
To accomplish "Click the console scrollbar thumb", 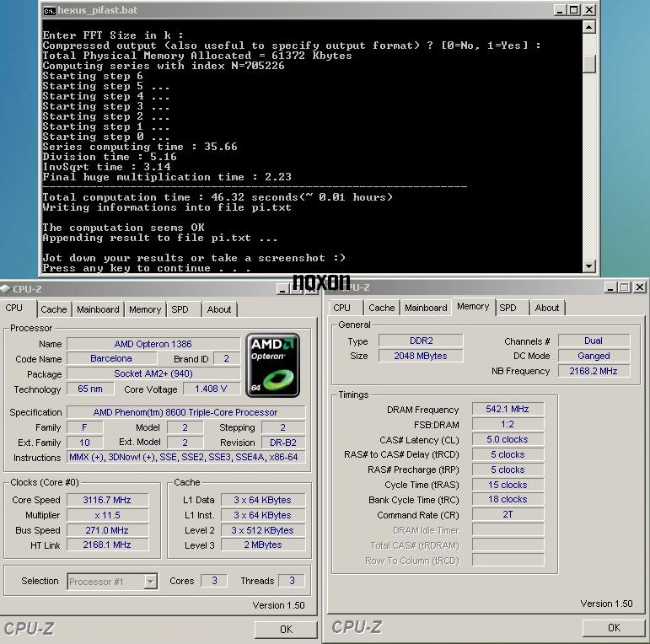I will (x=588, y=63).
